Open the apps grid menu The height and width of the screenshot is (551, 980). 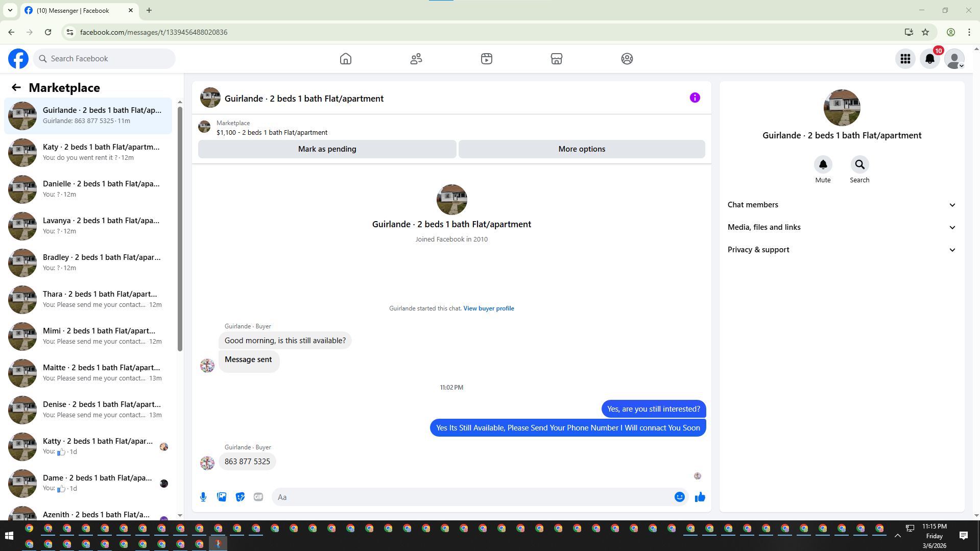pos(905,59)
